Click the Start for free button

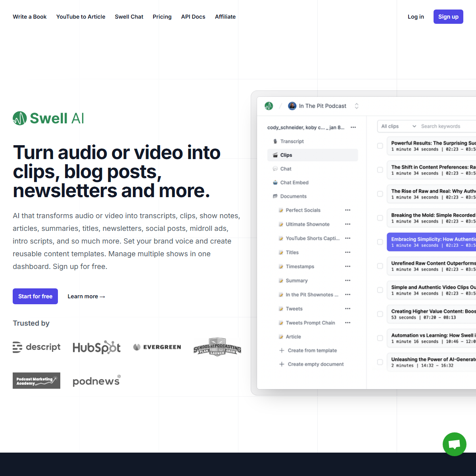click(x=35, y=296)
